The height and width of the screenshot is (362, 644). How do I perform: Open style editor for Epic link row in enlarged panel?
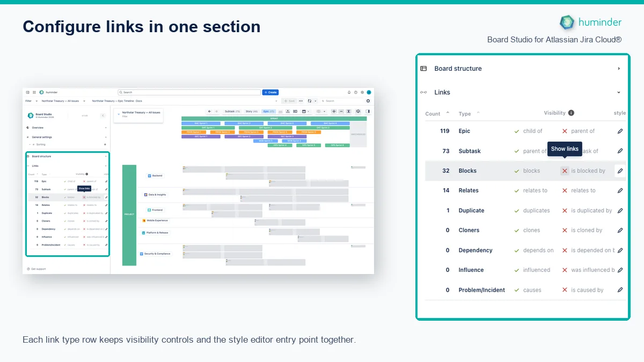(x=620, y=131)
